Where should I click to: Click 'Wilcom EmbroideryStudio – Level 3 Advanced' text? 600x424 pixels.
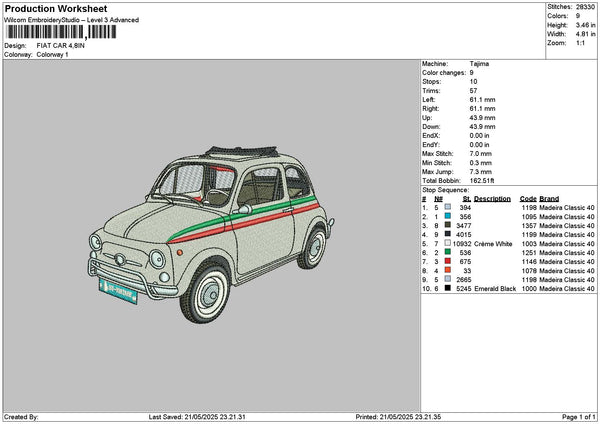(72, 20)
